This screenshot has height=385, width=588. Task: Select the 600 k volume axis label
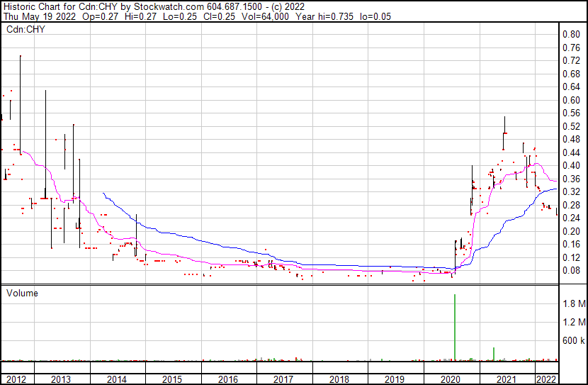(573, 341)
